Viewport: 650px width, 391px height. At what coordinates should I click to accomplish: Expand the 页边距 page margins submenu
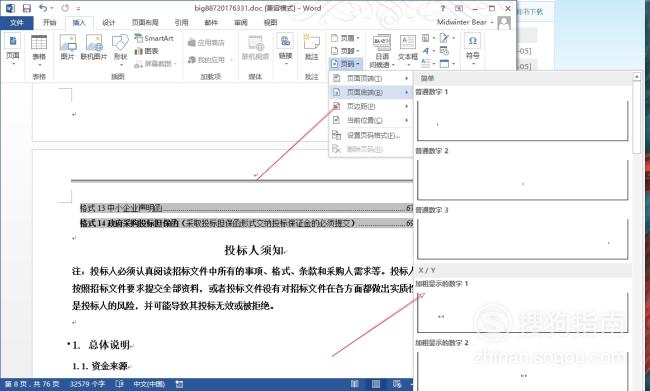pyautogui.click(x=371, y=107)
